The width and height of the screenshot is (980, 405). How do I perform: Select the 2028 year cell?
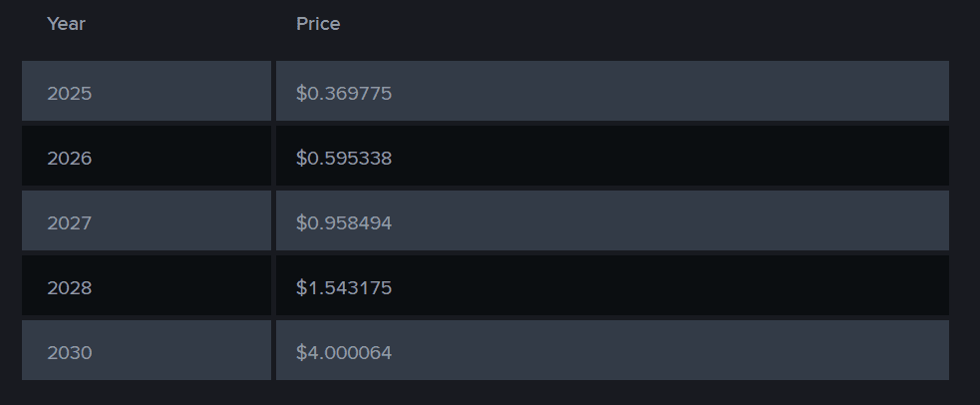click(x=147, y=285)
